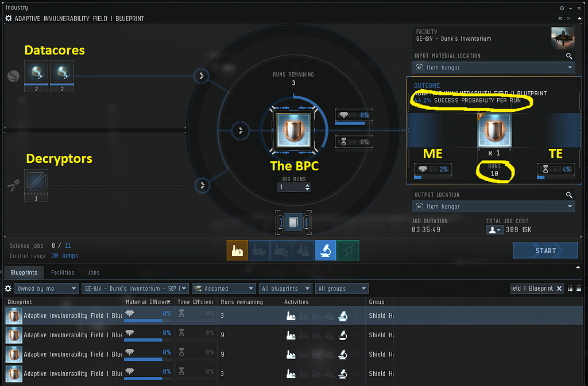Click the outcome ME 2% bar
The width and height of the screenshot is (588, 386).
point(433,171)
